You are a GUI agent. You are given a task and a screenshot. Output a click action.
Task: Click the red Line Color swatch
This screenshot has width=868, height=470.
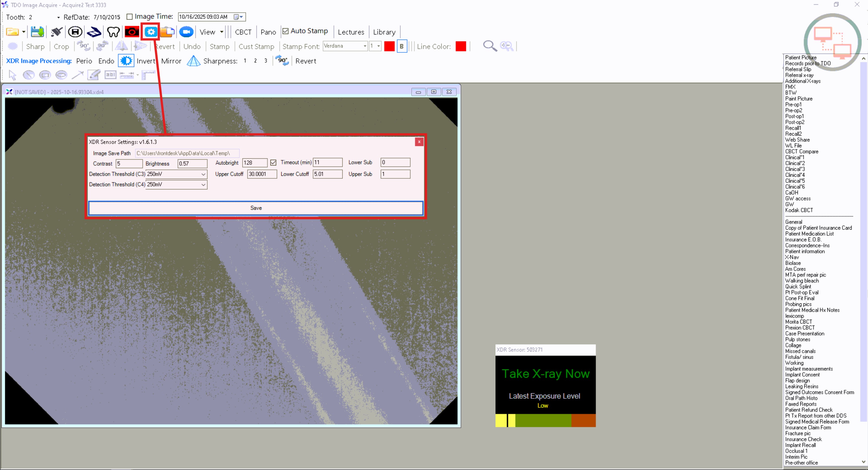pyautogui.click(x=460, y=46)
